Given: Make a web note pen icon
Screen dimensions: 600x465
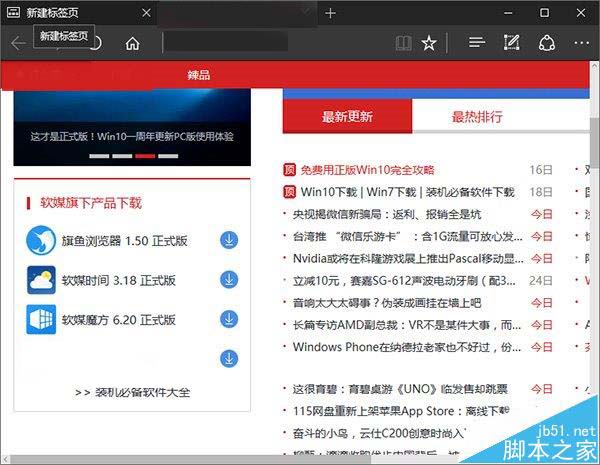Looking at the screenshot, I should [512, 42].
